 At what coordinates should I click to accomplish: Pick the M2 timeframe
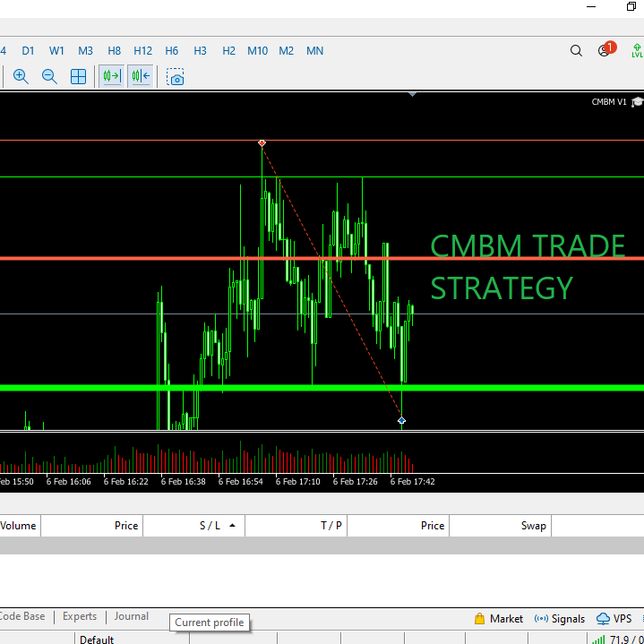[287, 51]
